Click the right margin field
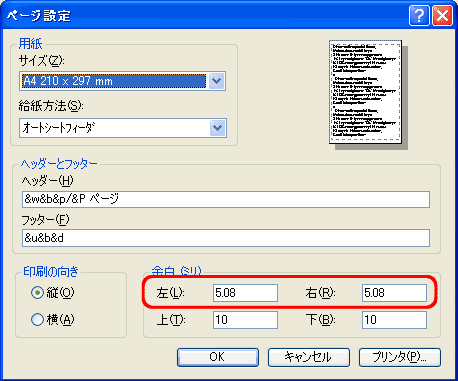The width and height of the screenshot is (458, 381). pos(394,293)
